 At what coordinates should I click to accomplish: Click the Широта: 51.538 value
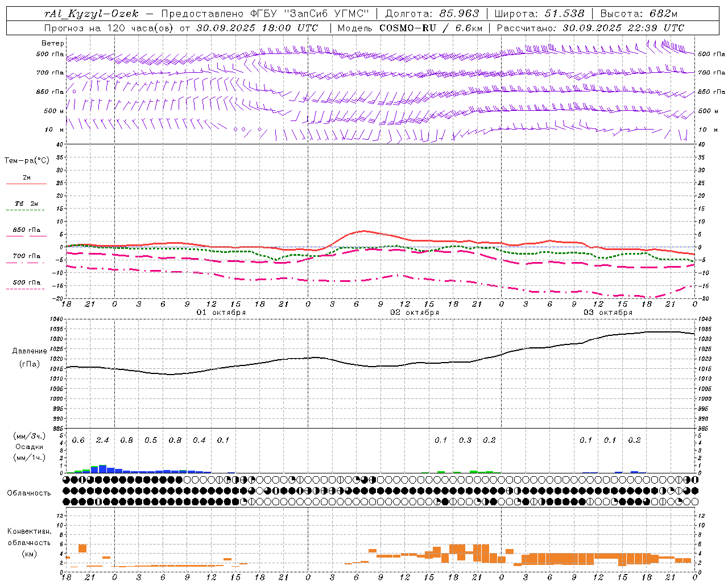pyautogui.click(x=539, y=14)
